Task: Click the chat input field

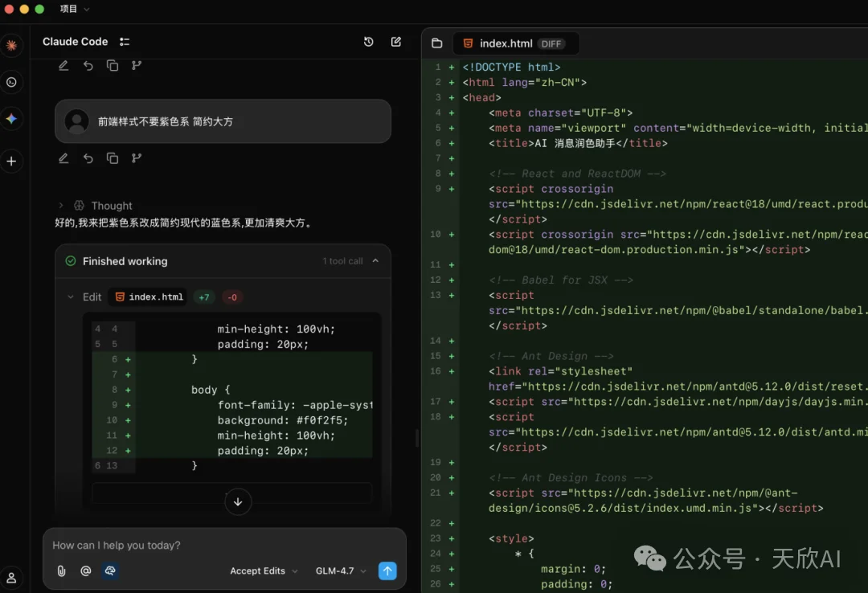Action: pos(201,545)
